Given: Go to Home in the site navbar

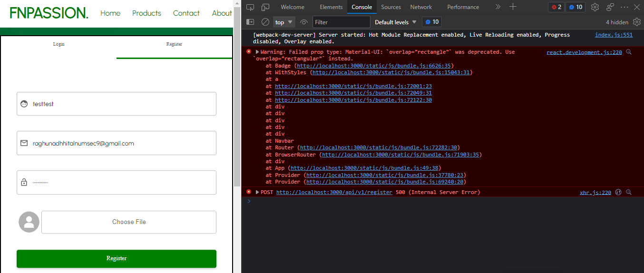Looking at the screenshot, I should click(x=110, y=13).
